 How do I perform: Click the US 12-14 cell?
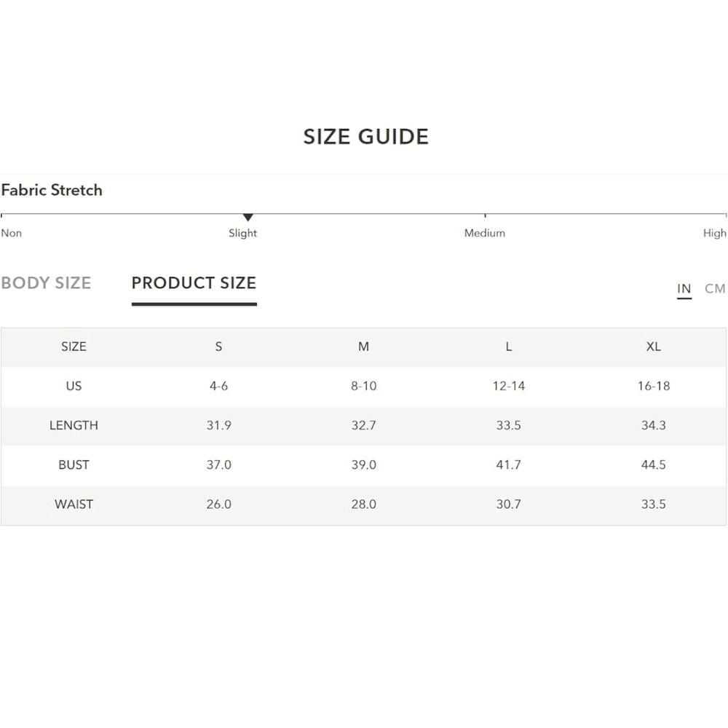[x=508, y=386]
